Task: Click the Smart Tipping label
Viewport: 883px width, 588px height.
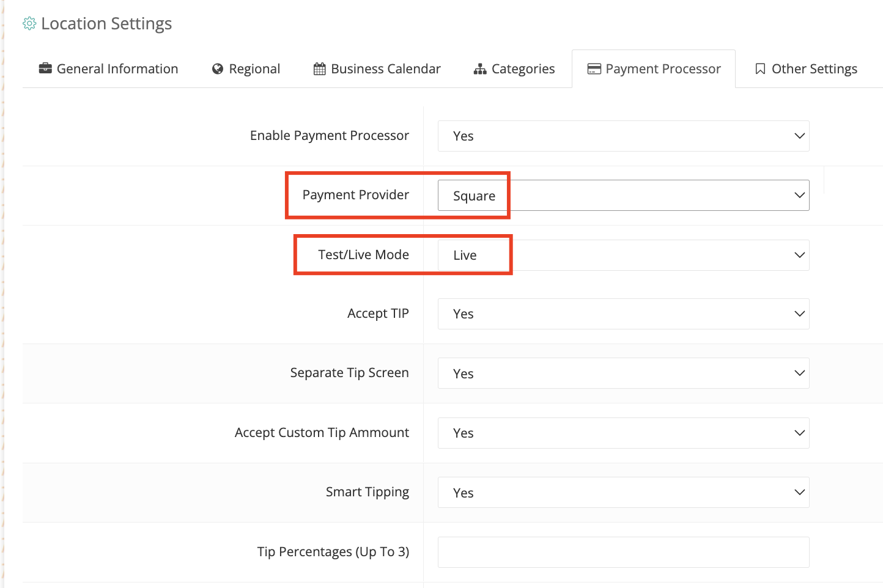Action: point(368,492)
